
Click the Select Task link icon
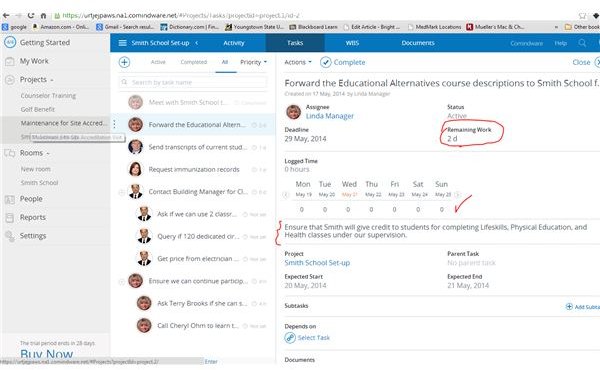(290, 337)
